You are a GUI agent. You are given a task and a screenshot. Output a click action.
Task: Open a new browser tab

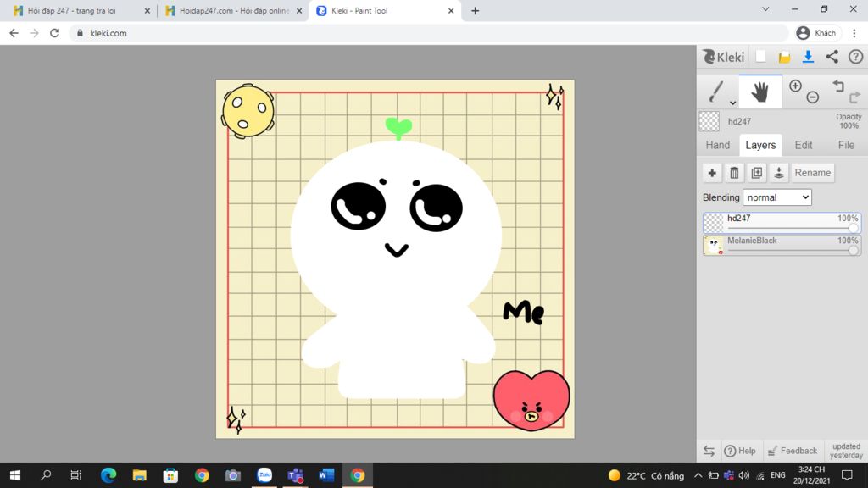[x=475, y=10]
